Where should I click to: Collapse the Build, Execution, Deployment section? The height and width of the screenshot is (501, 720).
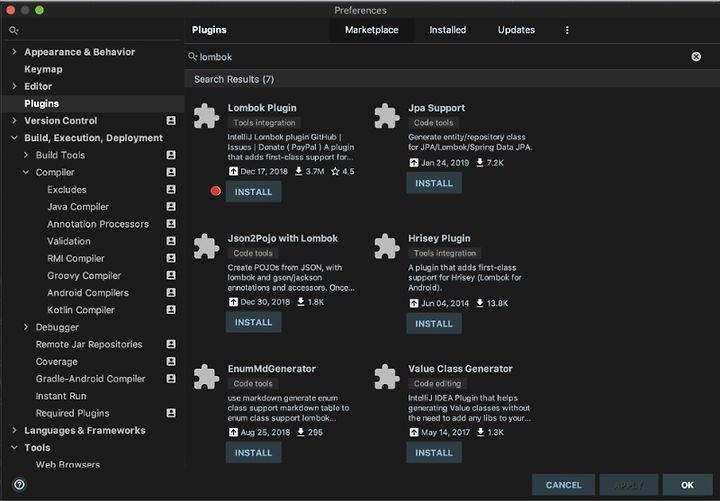pyautogui.click(x=14, y=138)
